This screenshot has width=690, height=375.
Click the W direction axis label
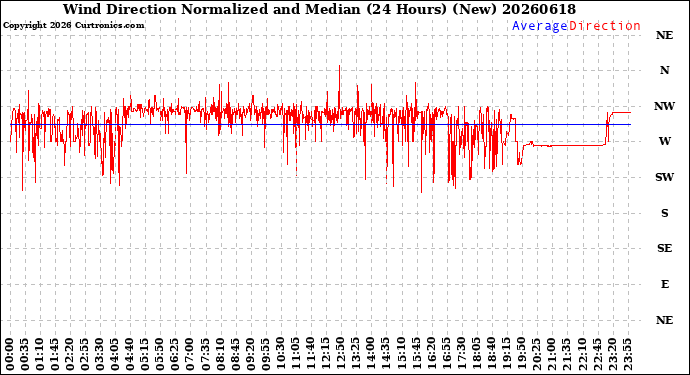point(664,141)
